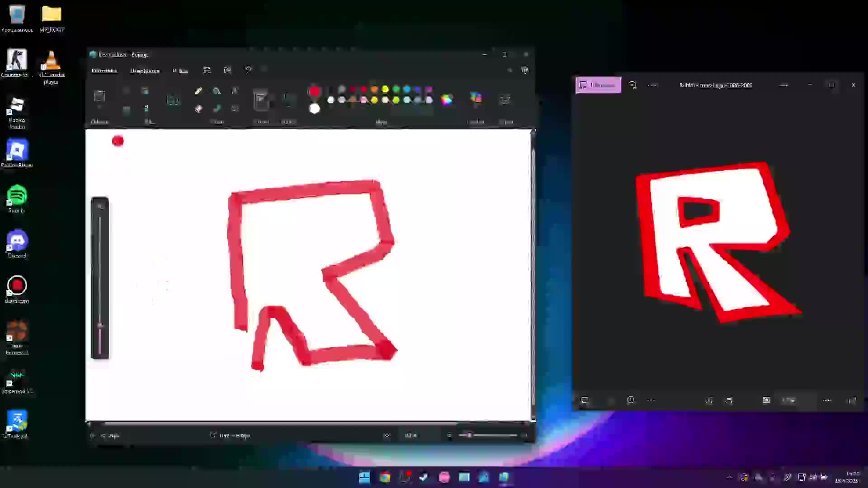Click the zoom out minus in Paint status bar
Screen dimensions: 868x488
pos(449,435)
